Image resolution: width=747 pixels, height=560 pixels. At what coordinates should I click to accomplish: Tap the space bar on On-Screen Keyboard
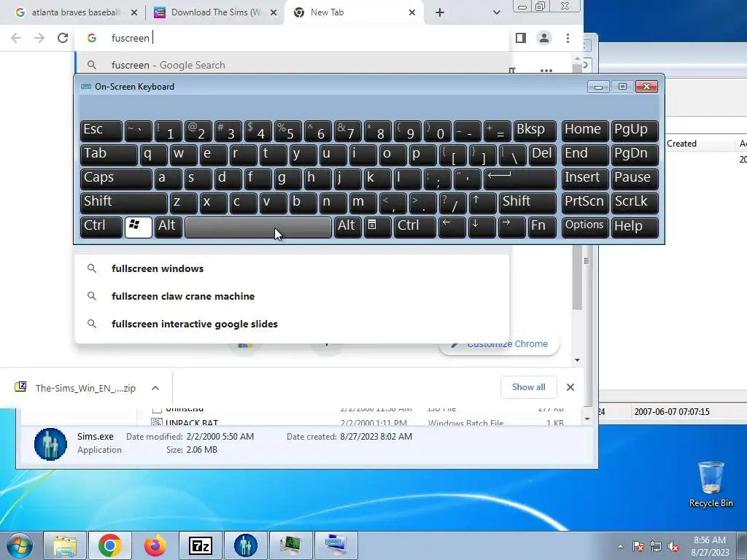click(x=258, y=227)
